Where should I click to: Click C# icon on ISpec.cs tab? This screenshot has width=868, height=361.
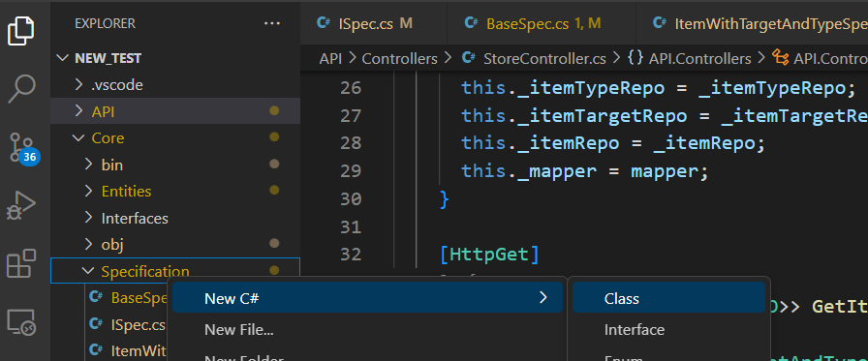point(324,22)
